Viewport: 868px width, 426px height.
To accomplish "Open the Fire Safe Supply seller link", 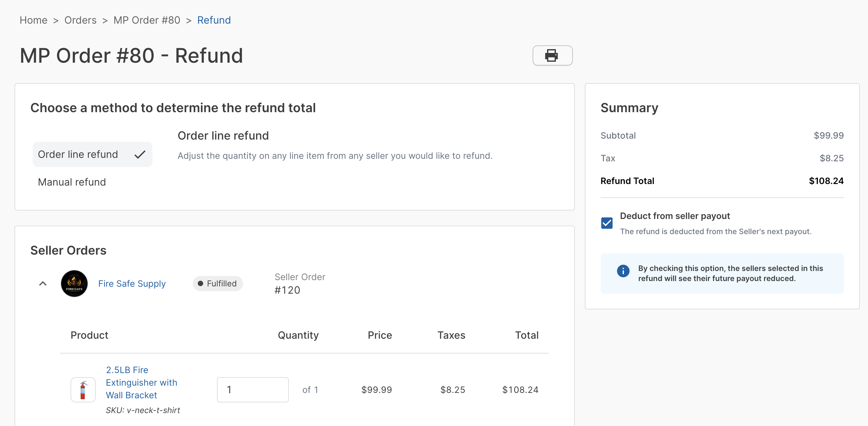I will pos(132,284).
